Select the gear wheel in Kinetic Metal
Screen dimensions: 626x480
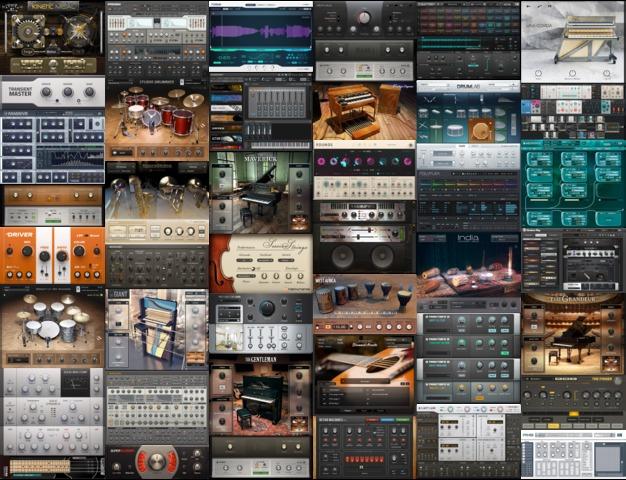pyautogui.click(x=28, y=31)
